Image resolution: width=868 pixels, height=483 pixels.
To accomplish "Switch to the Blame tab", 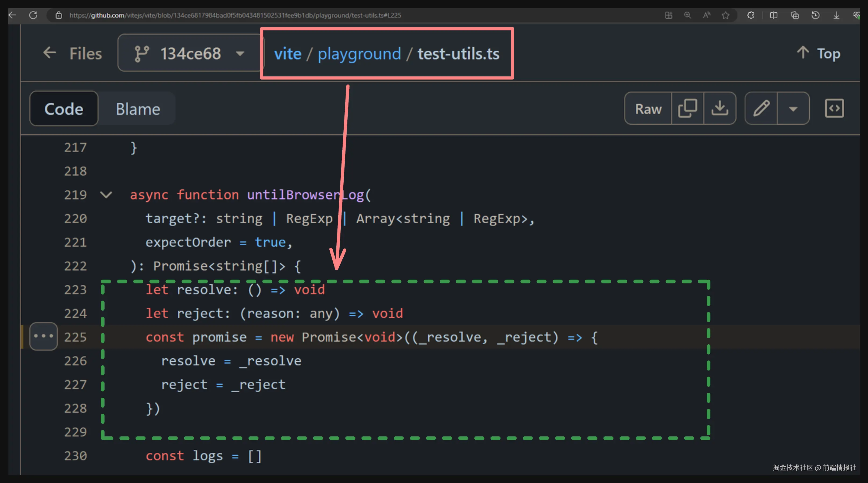I will [138, 109].
